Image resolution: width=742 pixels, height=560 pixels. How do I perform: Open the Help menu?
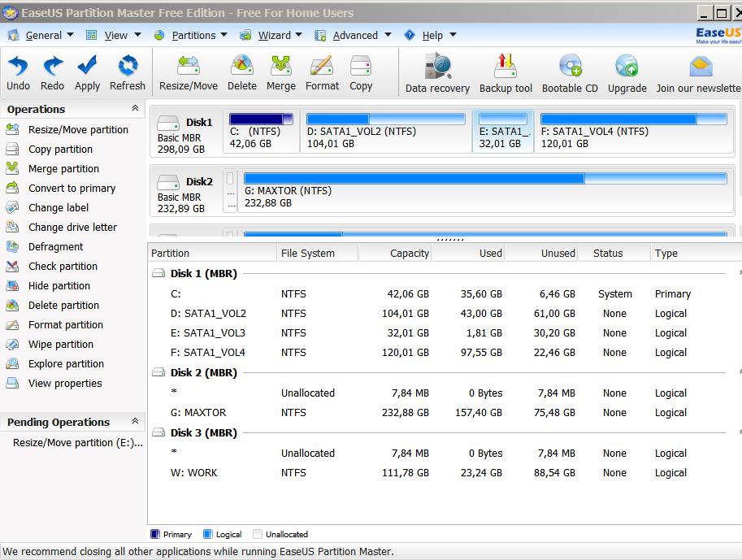pyautogui.click(x=430, y=35)
